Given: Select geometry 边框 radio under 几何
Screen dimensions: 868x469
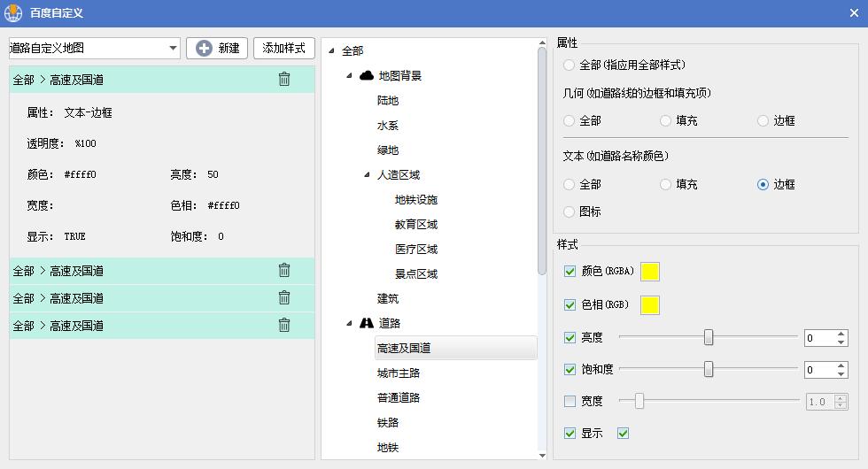Looking at the screenshot, I should point(763,120).
